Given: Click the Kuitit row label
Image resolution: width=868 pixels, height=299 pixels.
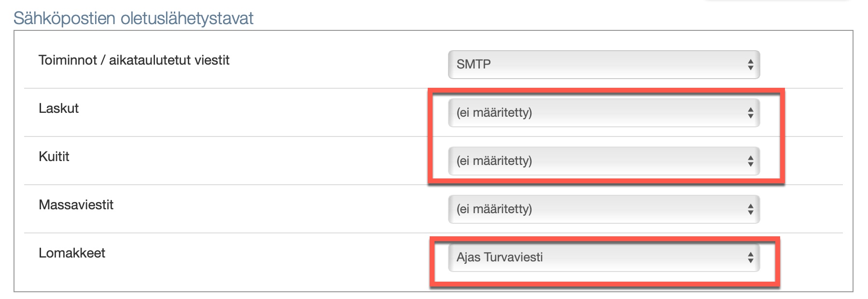Looking at the screenshot, I should coord(54,157).
